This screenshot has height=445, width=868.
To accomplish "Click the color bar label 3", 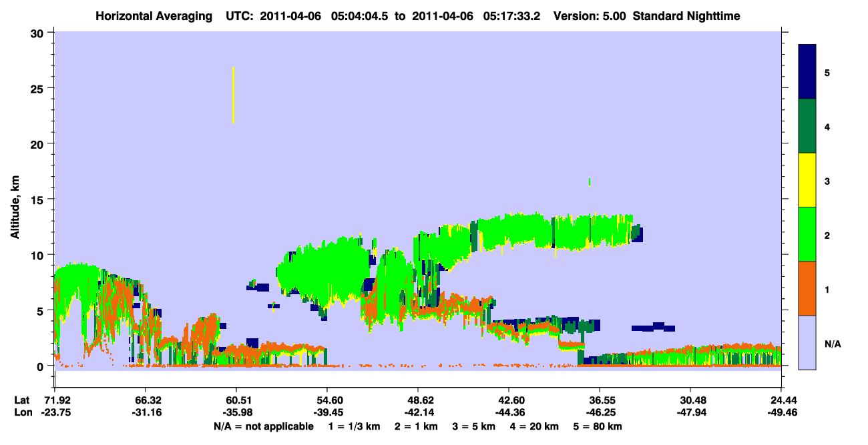I will (x=827, y=181).
